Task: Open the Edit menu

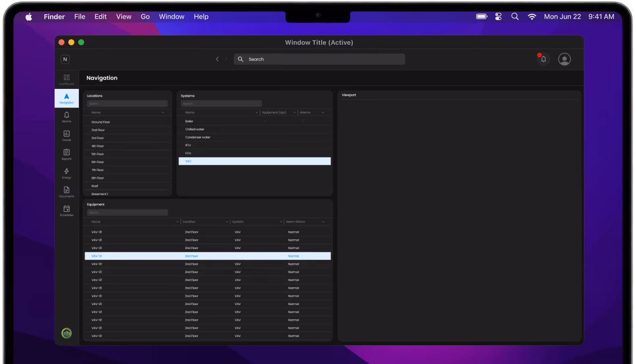Action: [x=101, y=16]
